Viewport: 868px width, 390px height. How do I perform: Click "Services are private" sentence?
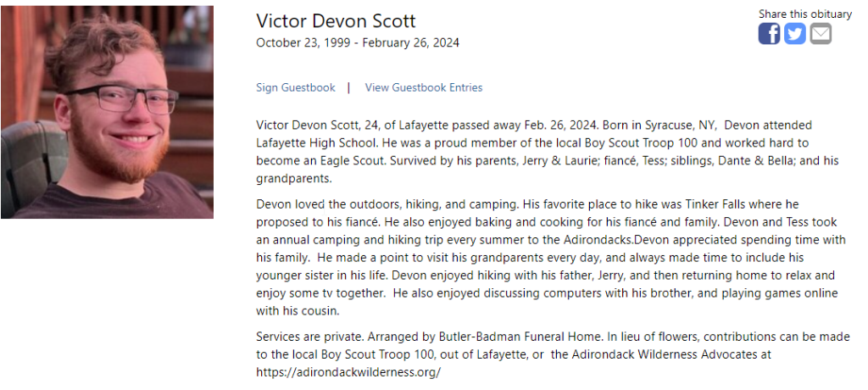point(307,337)
